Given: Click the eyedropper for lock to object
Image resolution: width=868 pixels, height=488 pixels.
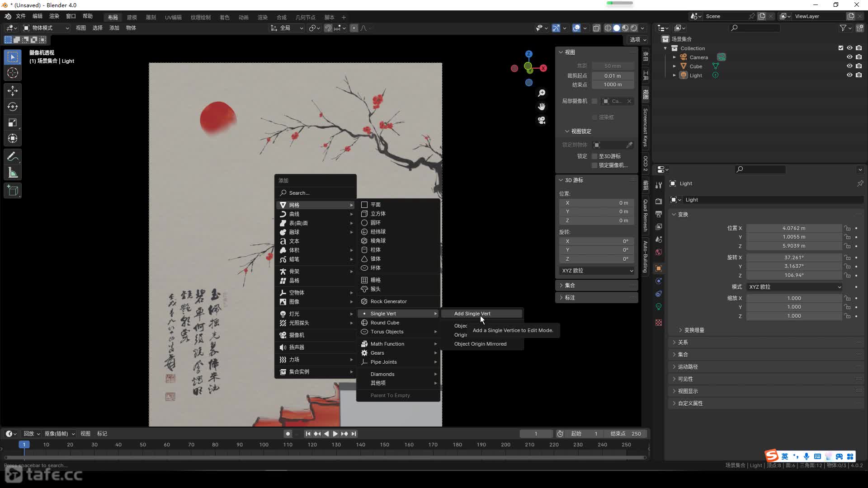Looking at the screenshot, I should click(629, 145).
